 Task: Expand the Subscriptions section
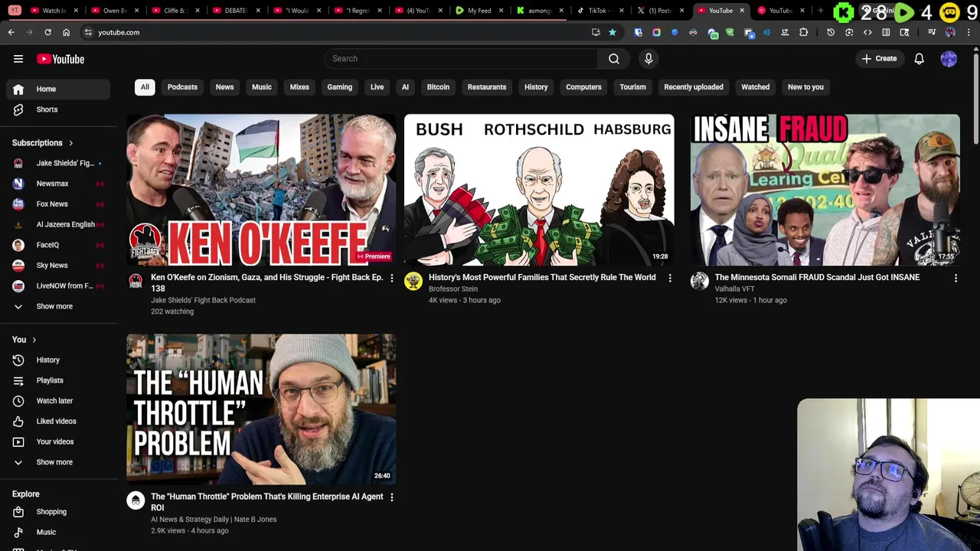[x=43, y=143]
